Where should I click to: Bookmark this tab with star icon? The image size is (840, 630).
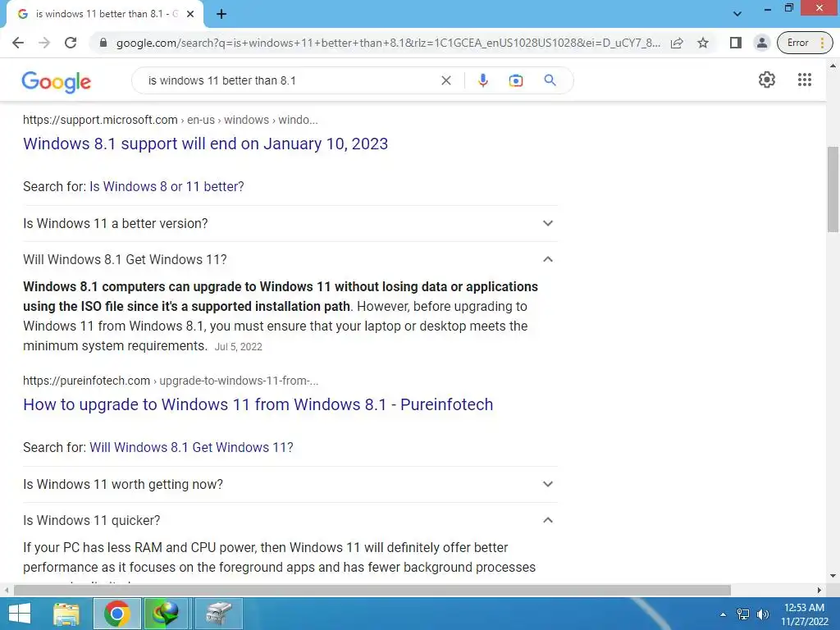[x=703, y=43]
